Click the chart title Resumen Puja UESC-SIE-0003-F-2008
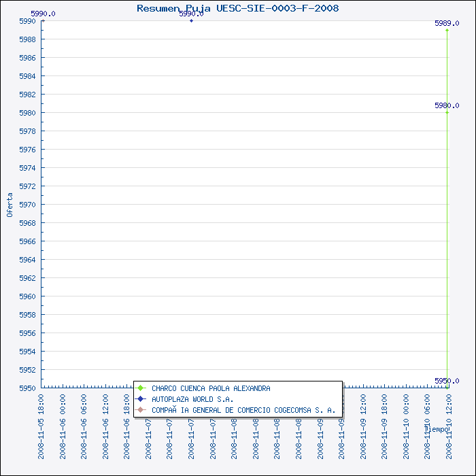 pyautogui.click(x=238, y=8)
